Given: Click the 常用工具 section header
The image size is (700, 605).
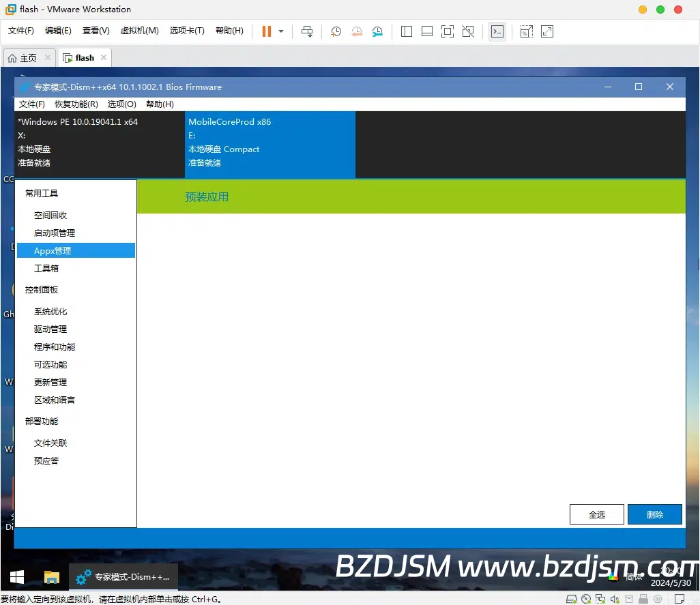Looking at the screenshot, I should click(x=42, y=193).
